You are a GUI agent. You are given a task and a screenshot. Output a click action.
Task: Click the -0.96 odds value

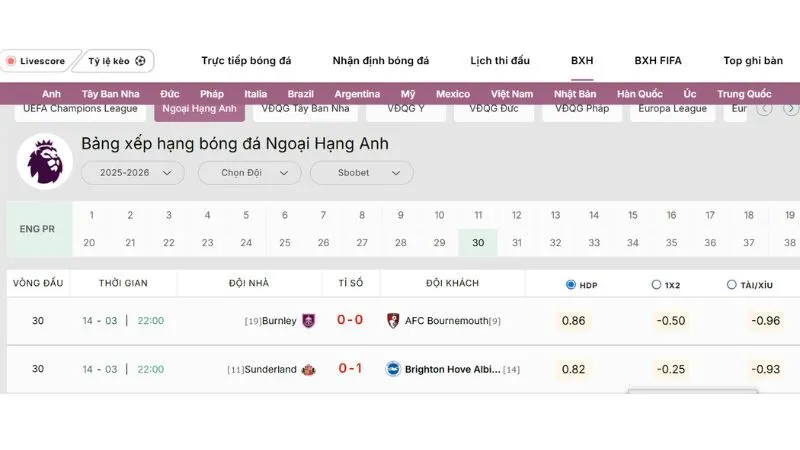[766, 321]
